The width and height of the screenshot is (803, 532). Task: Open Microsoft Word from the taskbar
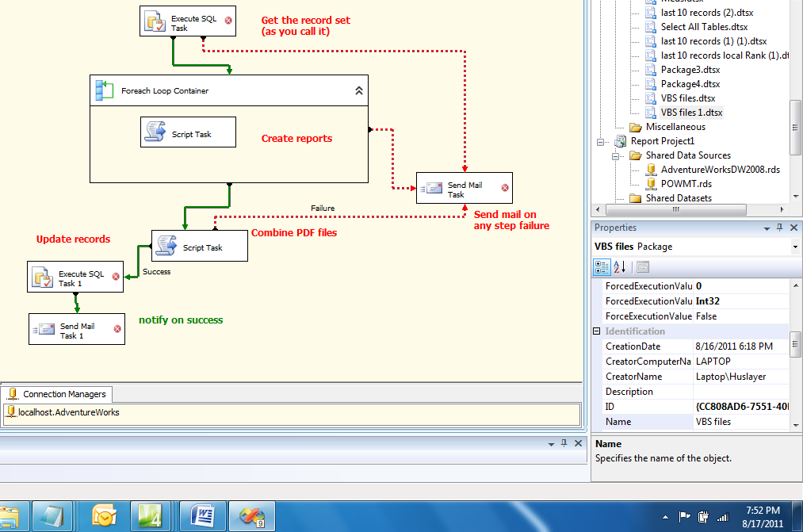[x=202, y=515]
